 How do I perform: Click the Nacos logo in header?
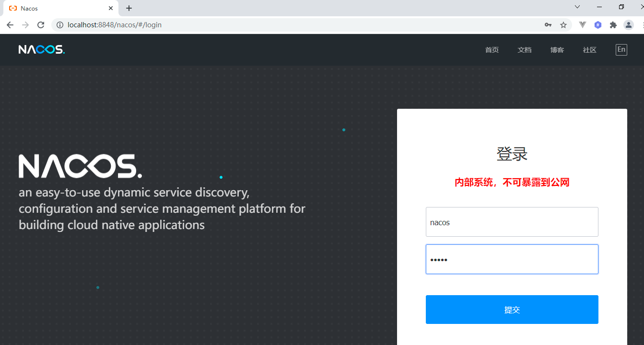42,49
